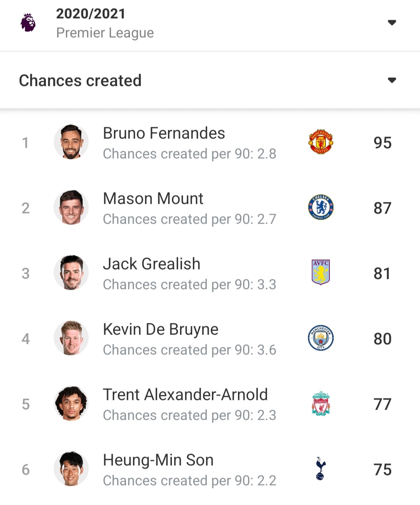Click Kevin De Bruyne's per 90 stat
Screen dimensions: 420x505
tap(189, 350)
